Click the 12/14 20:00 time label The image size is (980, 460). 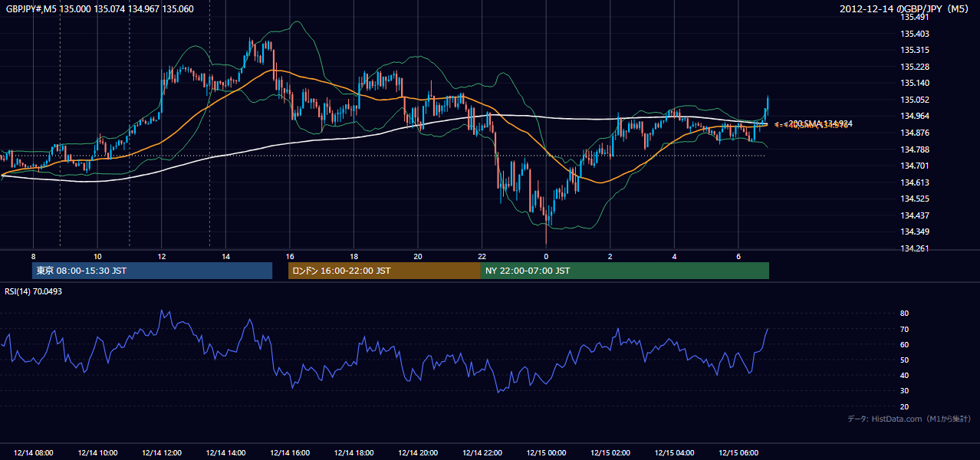click(x=418, y=452)
